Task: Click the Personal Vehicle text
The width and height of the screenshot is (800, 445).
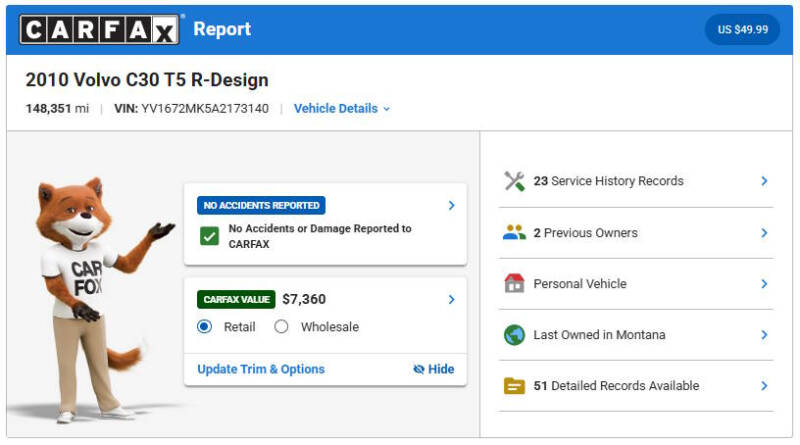Action: click(580, 284)
